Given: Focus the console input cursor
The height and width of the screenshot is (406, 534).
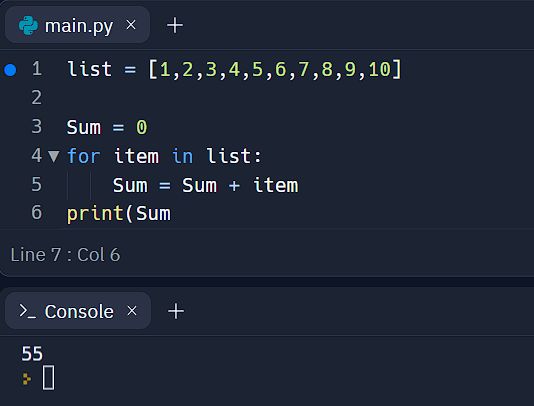Looking at the screenshot, I should [48, 378].
